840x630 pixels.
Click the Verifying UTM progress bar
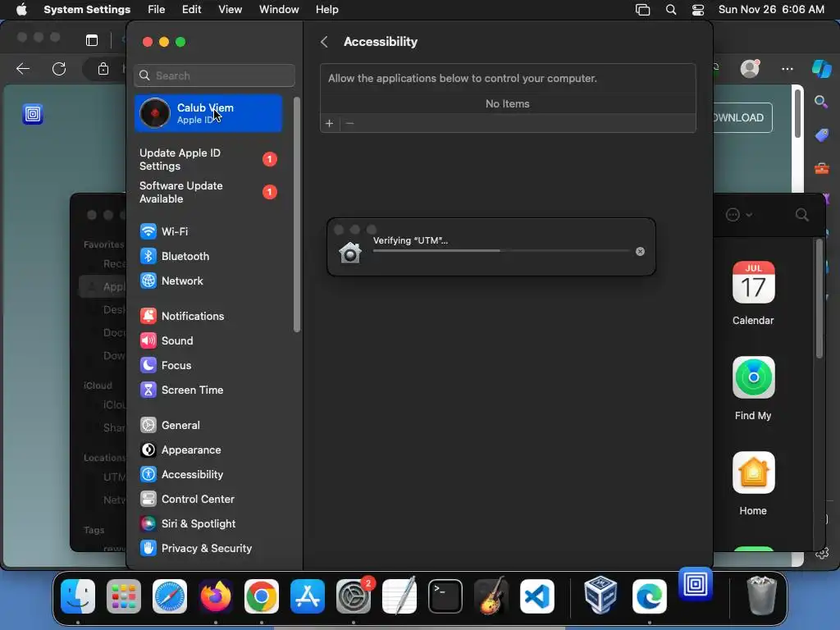coord(501,251)
